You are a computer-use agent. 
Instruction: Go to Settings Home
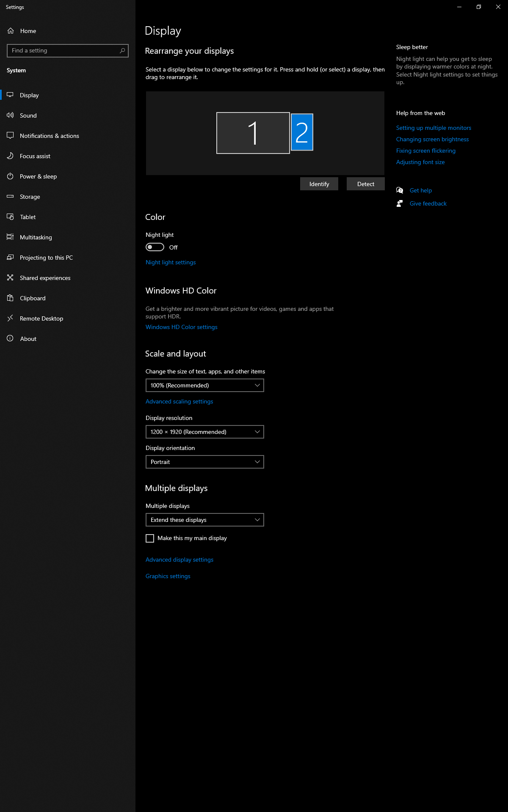68,31
